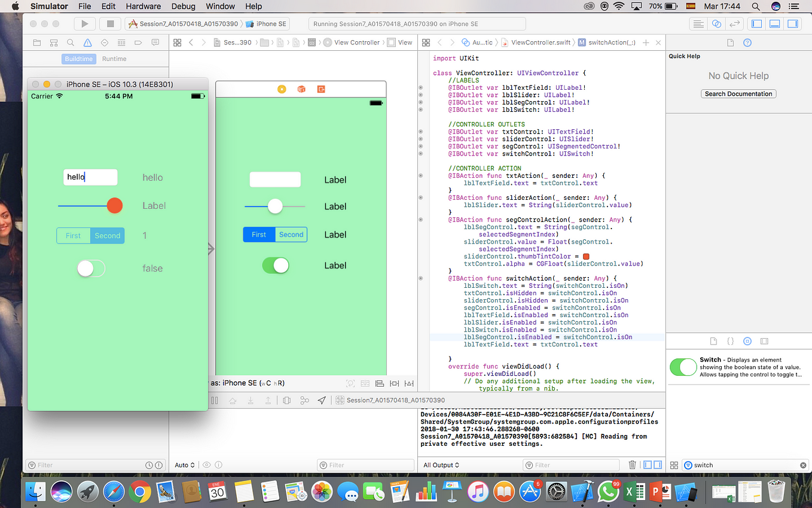Select the First segment on the storyboard

click(x=259, y=235)
